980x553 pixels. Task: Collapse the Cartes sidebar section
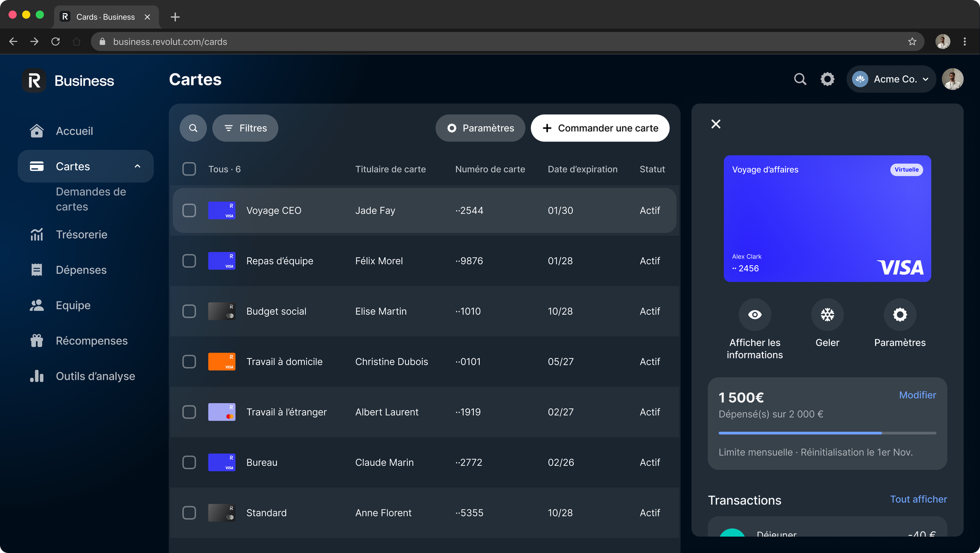(x=137, y=166)
